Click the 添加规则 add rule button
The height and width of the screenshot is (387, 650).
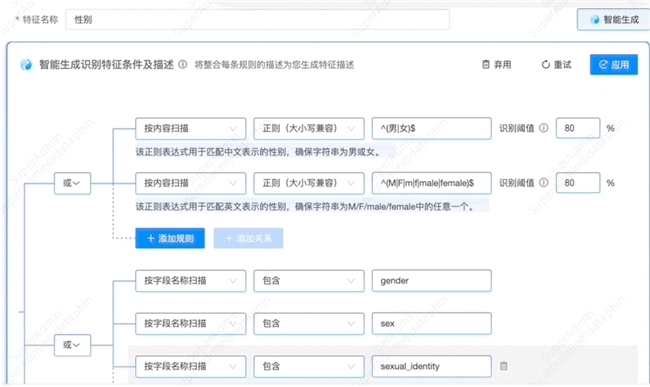pyautogui.click(x=170, y=238)
